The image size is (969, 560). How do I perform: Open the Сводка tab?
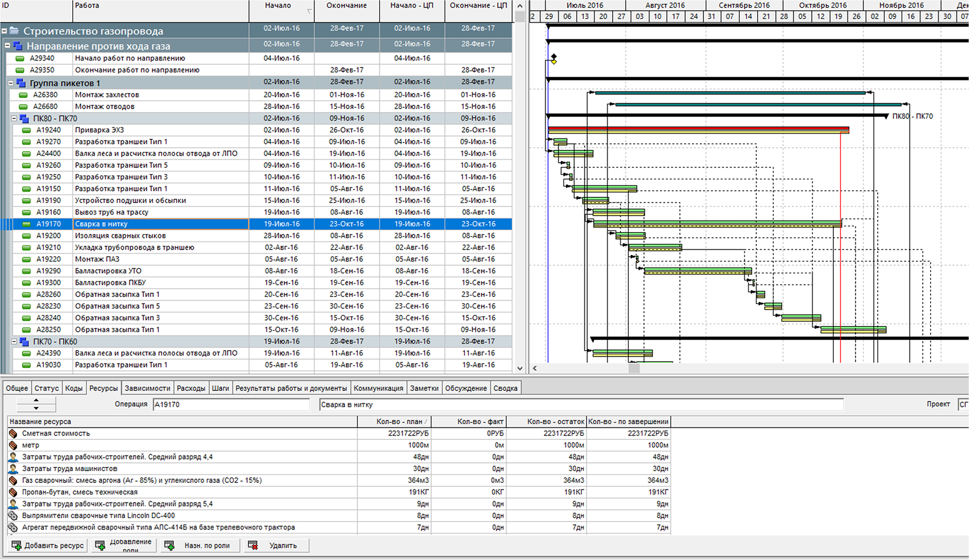click(x=505, y=388)
